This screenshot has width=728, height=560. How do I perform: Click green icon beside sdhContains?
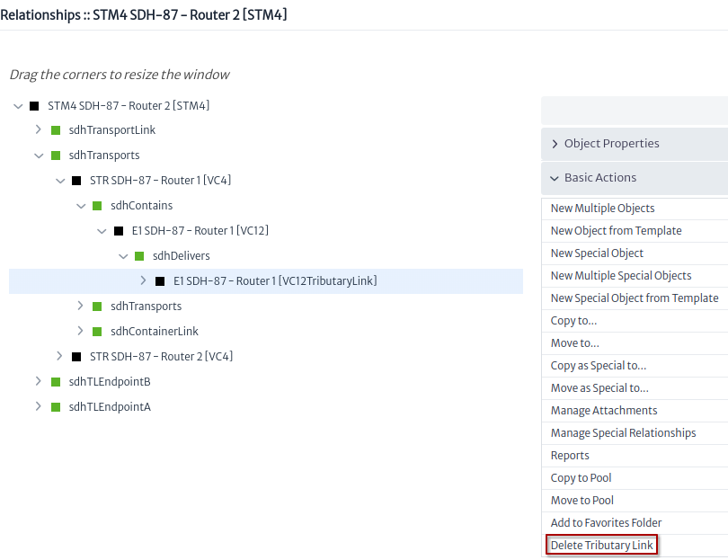pyautogui.click(x=97, y=206)
